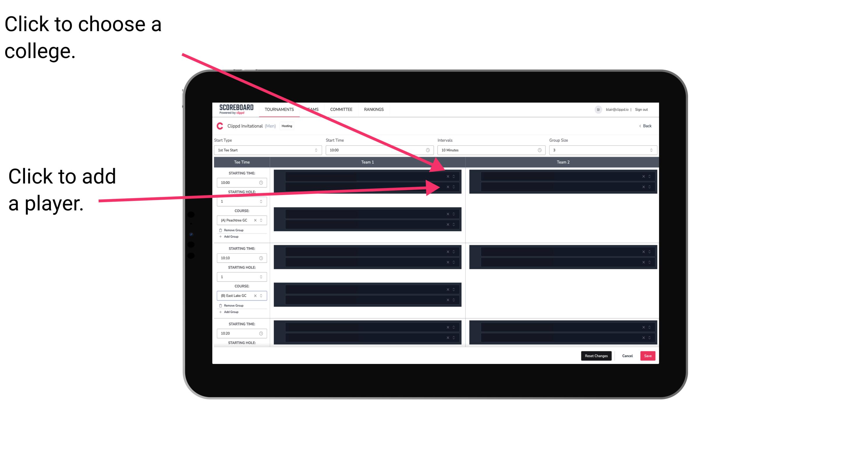
Task: Toggle the starting hole stepper up
Action: 262,199
